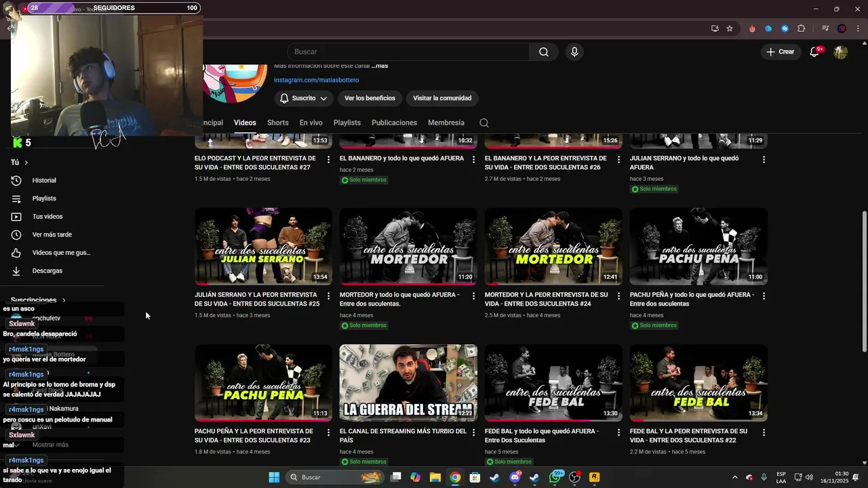Open Mortedor 12:41 video thumbnail

click(553, 246)
